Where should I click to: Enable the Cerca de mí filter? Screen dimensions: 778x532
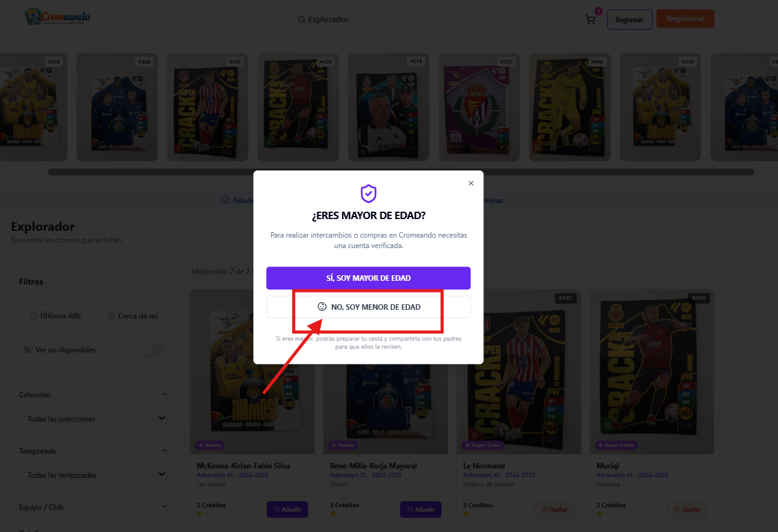(132, 315)
